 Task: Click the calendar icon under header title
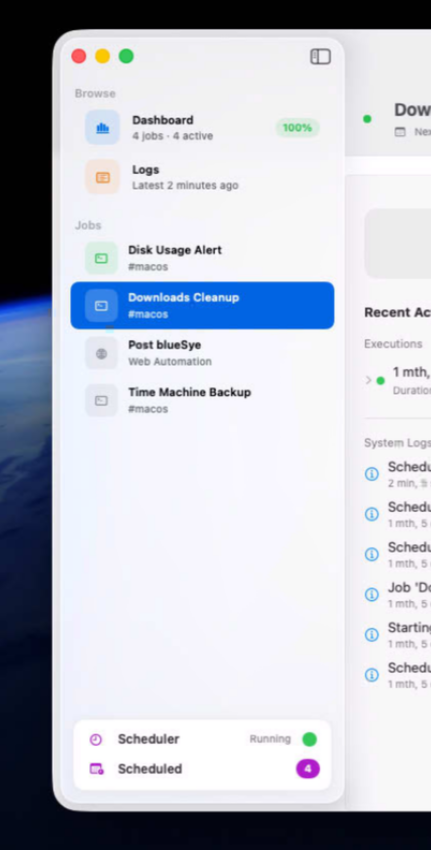coord(400,132)
